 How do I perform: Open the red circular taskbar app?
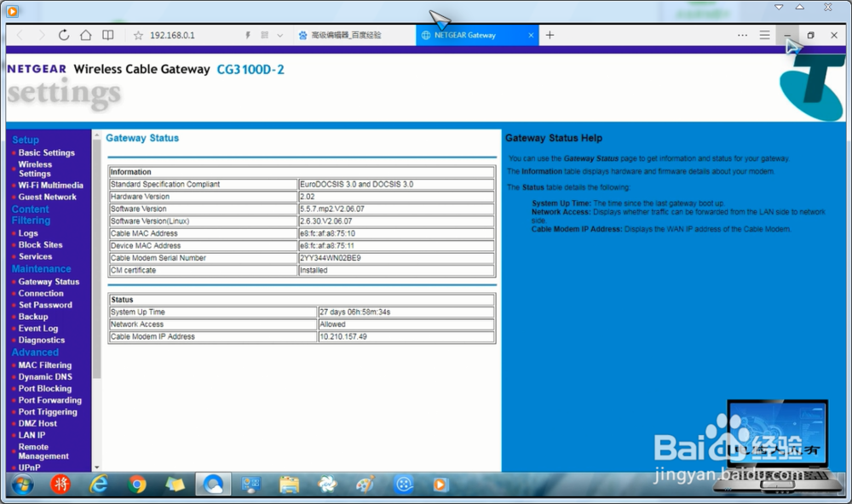click(x=60, y=484)
